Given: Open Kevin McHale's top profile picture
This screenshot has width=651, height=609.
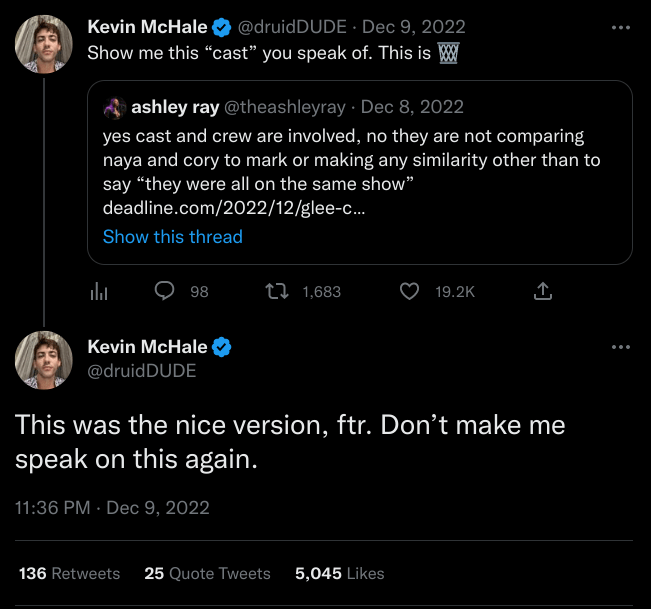Looking at the screenshot, I should (43, 43).
